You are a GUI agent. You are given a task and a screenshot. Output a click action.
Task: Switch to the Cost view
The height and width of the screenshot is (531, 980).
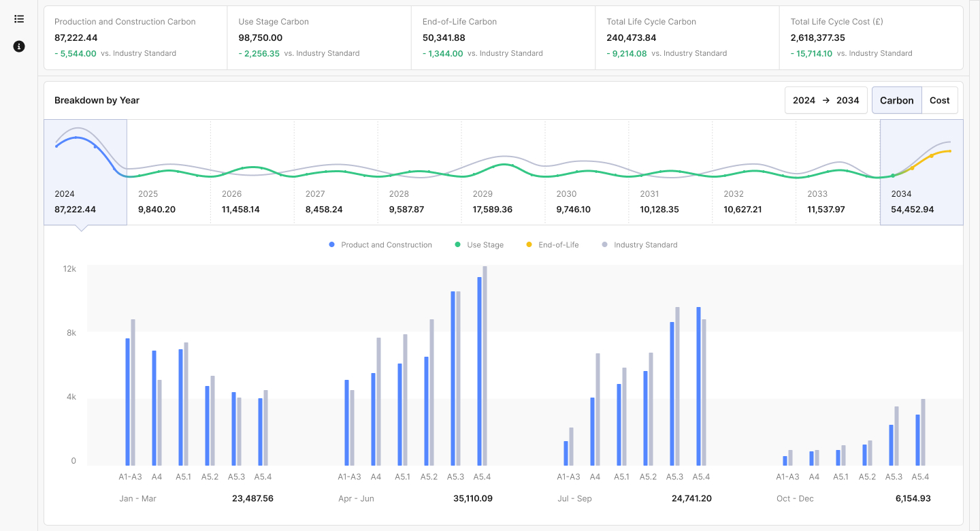pos(939,100)
